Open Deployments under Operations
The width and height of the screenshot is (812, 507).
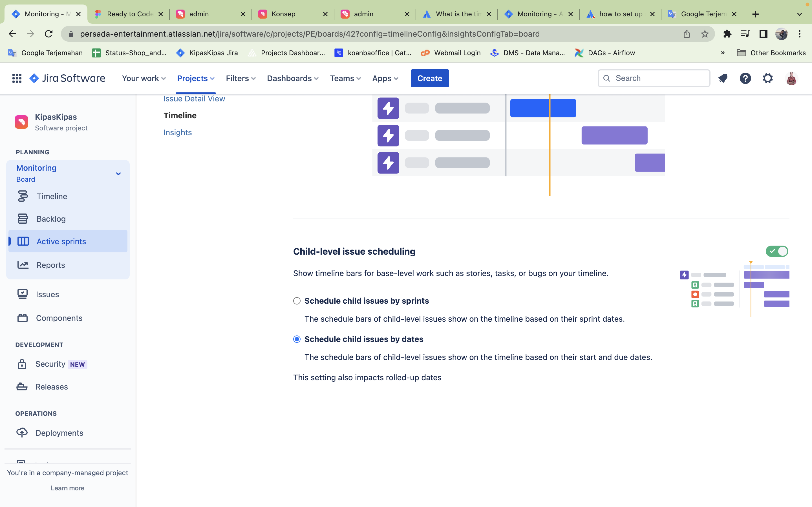click(x=59, y=433)
